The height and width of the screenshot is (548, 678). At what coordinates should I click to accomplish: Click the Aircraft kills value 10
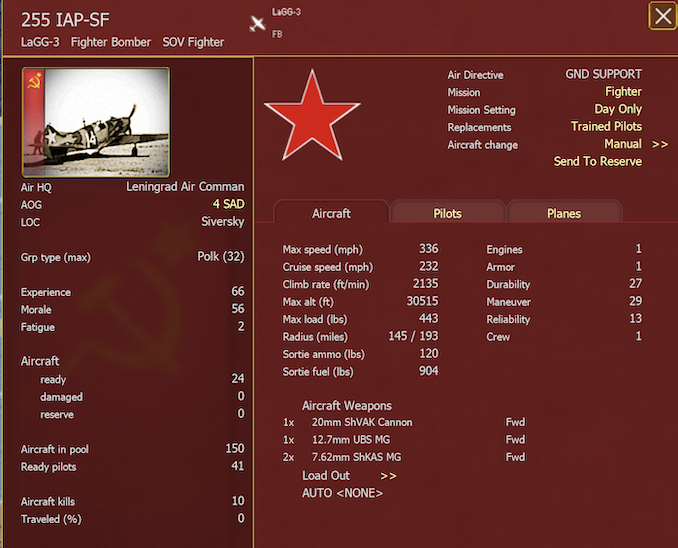[238, 500]
